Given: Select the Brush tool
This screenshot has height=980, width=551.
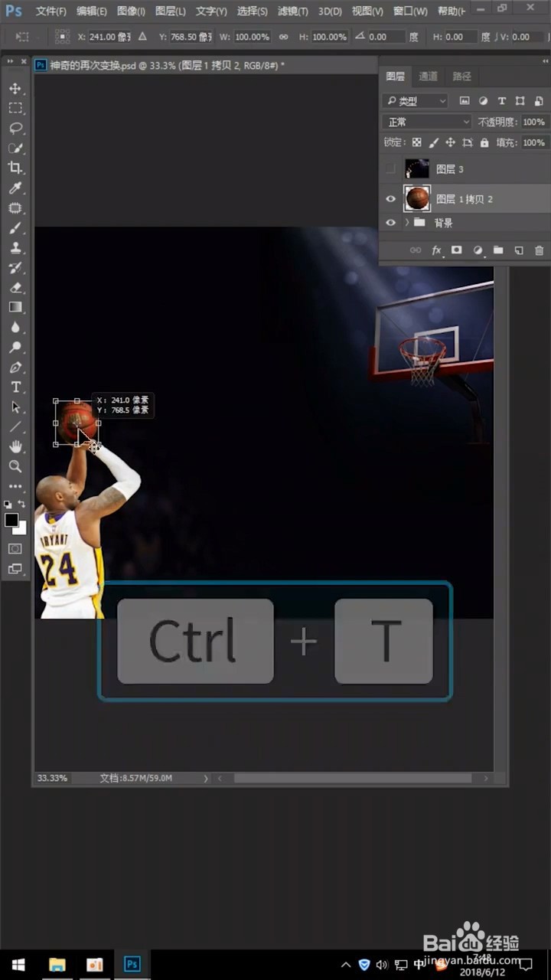Looking at the screenshot, I should (15, 228).
